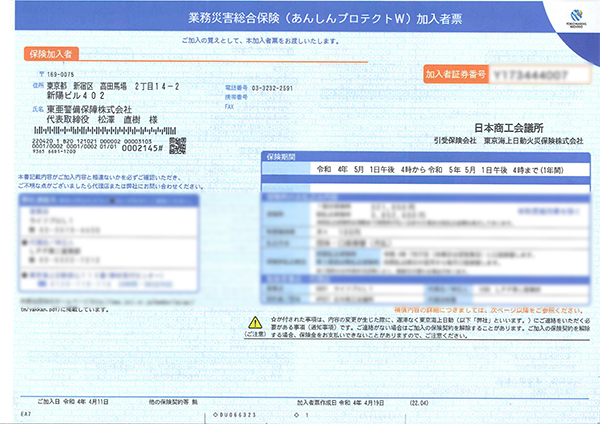
Task: Click the orange 加入者証券番号 label
Action: pyautogui.click(x=455, y=74)
